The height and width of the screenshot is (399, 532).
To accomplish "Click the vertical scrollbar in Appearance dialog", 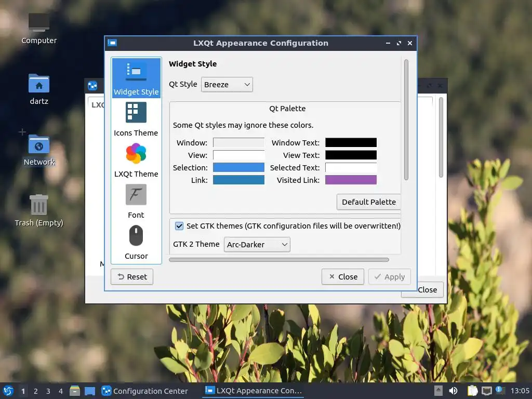I will tap(406, 119).
